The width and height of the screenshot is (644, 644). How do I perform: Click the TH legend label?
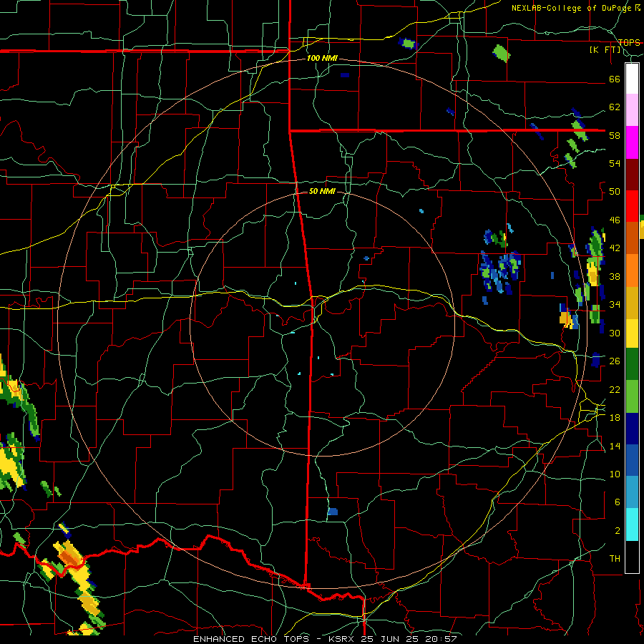click(x=615, y=559)
